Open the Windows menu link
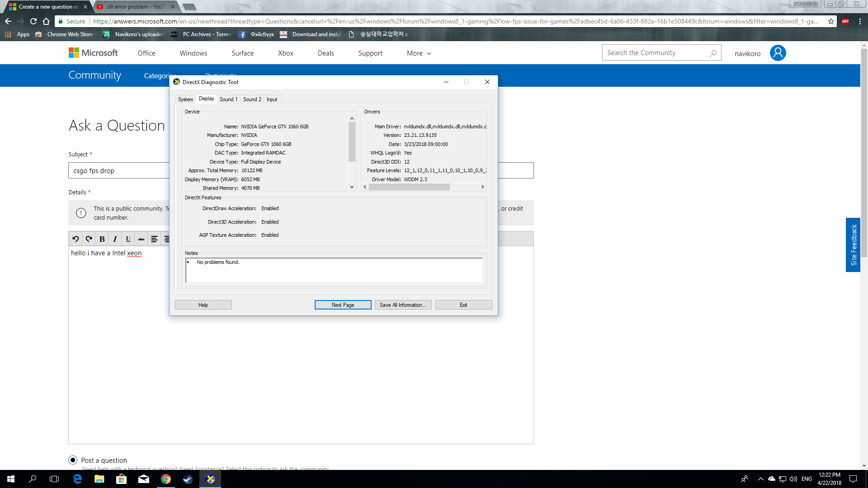 193,53
